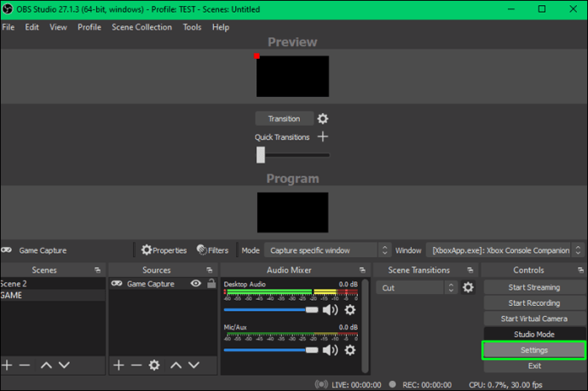Open Desktop Audio settings gear
This screenshot has width=588, height=391.
pos(350,310)
